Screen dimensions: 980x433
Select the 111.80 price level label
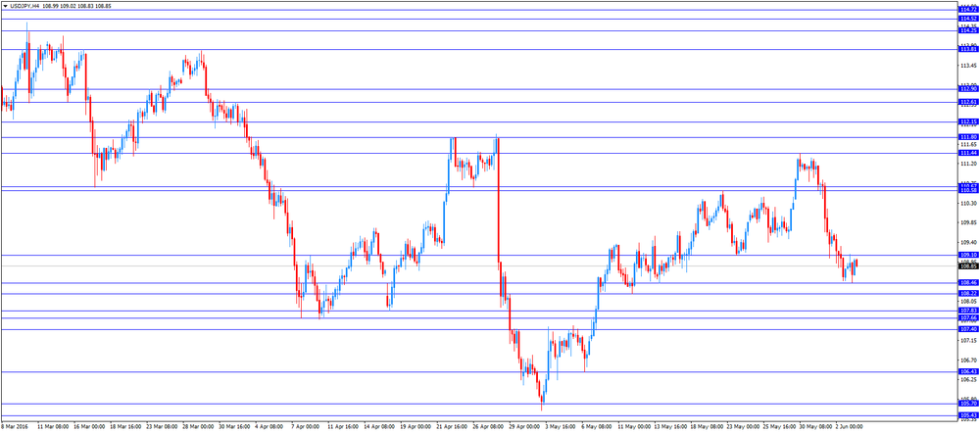tap(969, 137)
